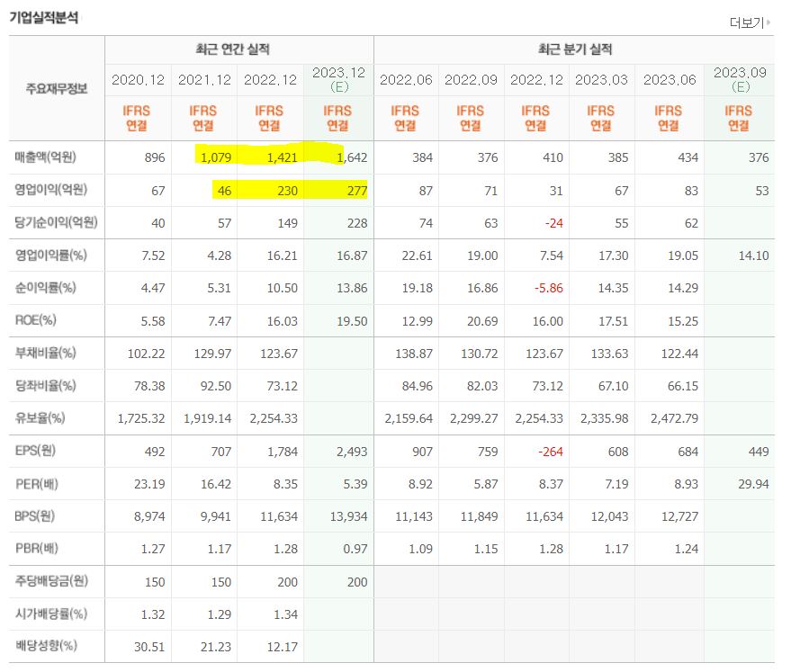Click the 896 sales value for 2020.12

point(155,157)
